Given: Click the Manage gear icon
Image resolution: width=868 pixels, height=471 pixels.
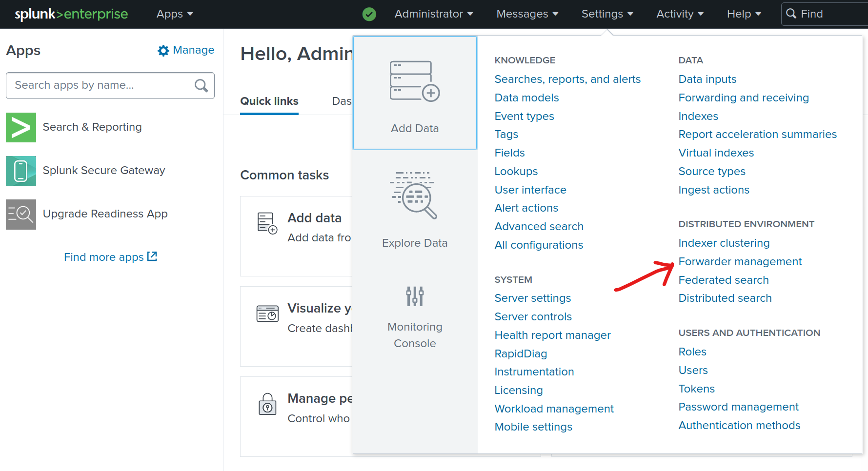Looking at the screenshot, I should point(163,50).
